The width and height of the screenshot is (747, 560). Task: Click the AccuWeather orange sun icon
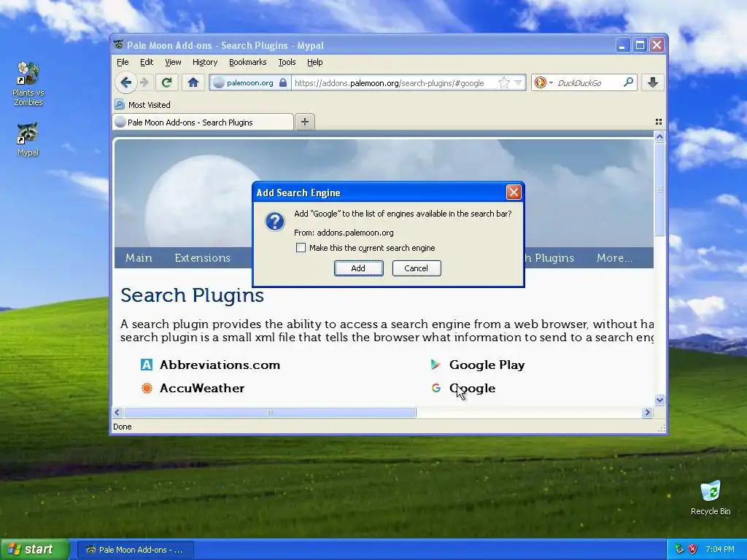tap(147, 388)
